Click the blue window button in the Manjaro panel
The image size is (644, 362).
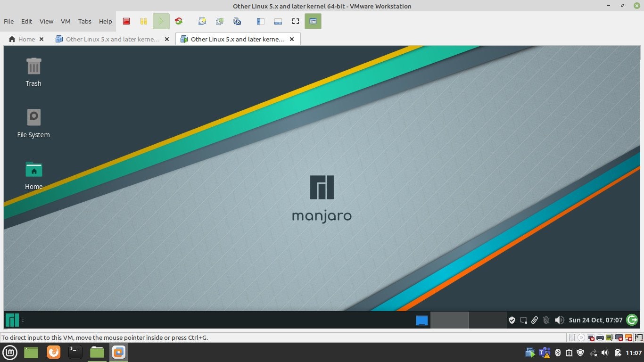pos(421,321)
